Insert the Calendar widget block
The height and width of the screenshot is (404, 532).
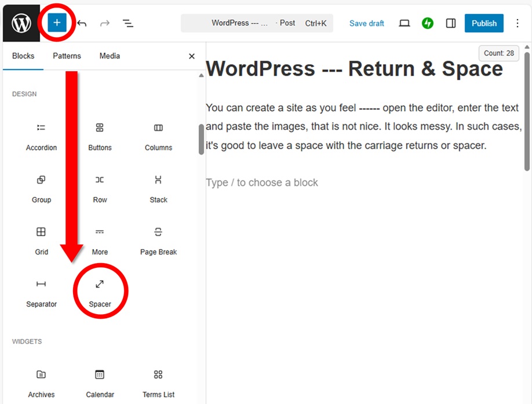click(x=100, y=383)
